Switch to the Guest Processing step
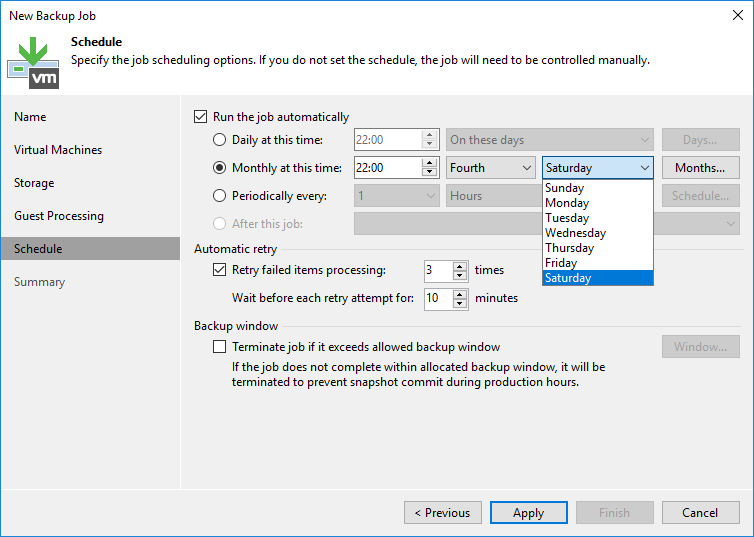Viewport: 754px width, 537px height. point(59,216)
